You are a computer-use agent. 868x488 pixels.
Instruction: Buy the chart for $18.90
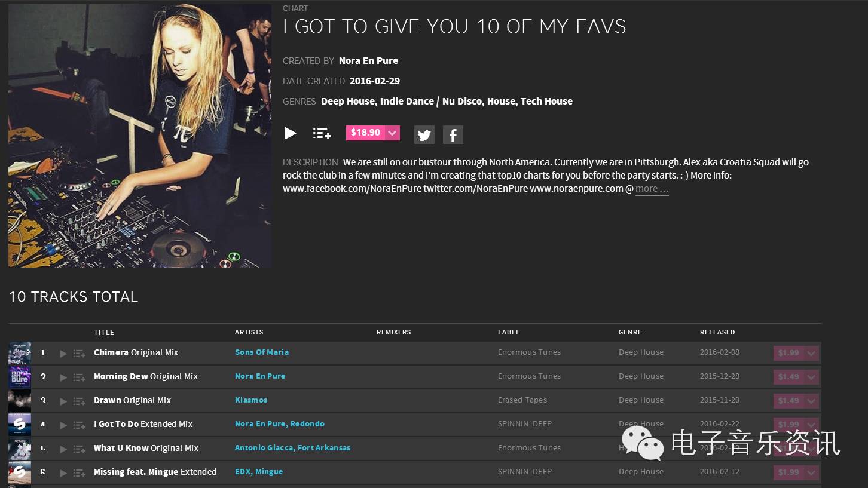[x=365, y=133]
